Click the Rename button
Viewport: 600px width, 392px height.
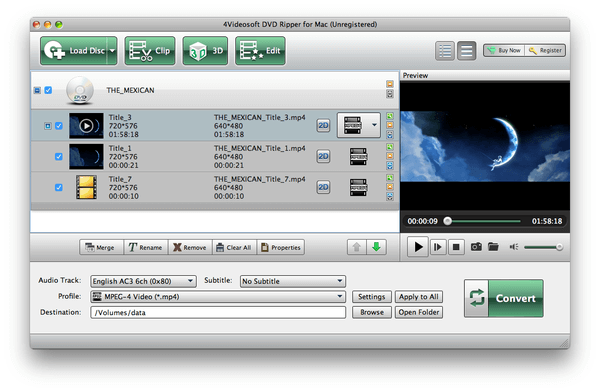(x=146, y=247)
